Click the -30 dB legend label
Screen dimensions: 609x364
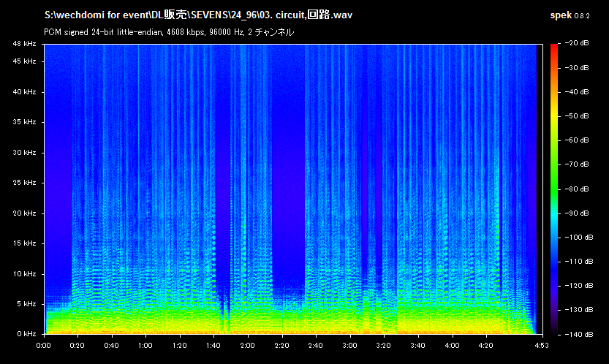(577, 67)
